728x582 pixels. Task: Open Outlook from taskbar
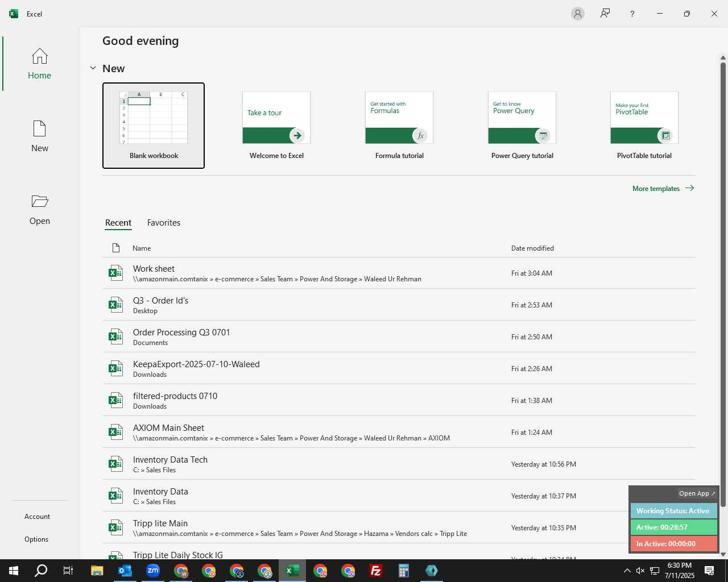point(125,571)
